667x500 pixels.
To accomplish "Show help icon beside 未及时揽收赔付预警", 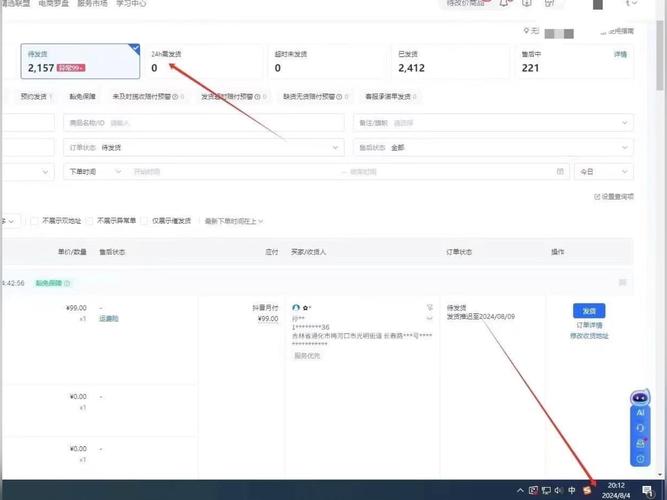I will 175,97.
